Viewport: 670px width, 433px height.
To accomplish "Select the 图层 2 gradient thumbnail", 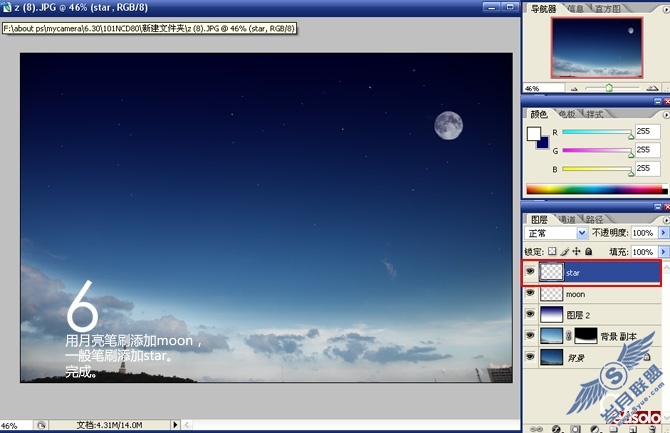I will click(x=551, y=315).
